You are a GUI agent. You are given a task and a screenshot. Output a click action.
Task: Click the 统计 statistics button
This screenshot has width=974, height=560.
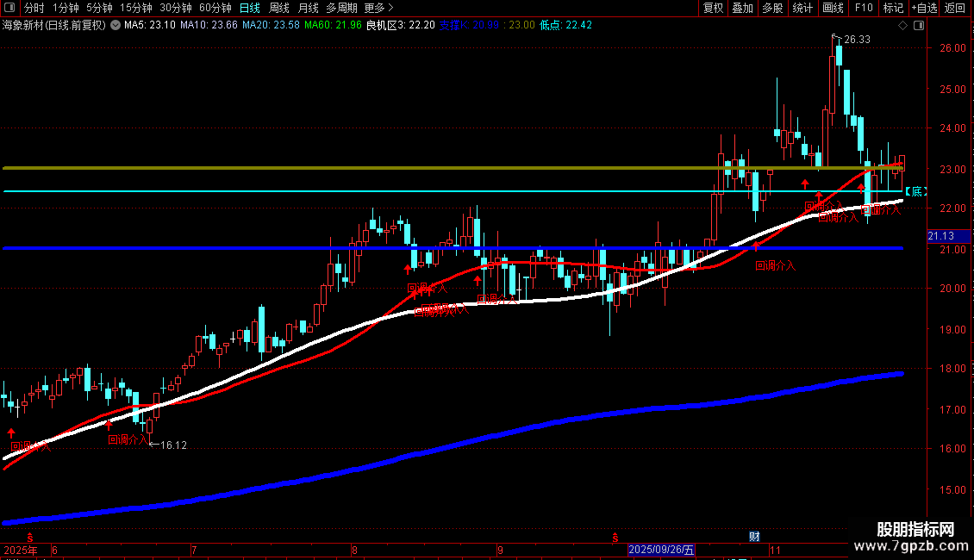pos(802,8)
